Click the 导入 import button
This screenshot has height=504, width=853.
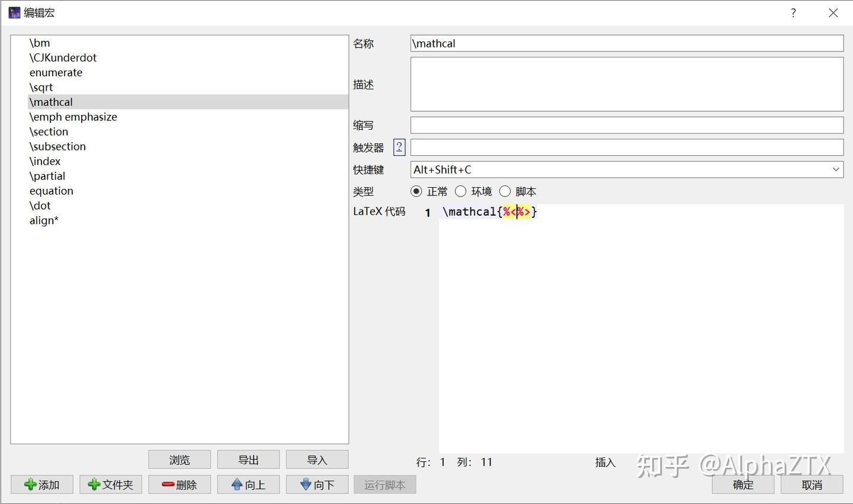tap(316, 459)
